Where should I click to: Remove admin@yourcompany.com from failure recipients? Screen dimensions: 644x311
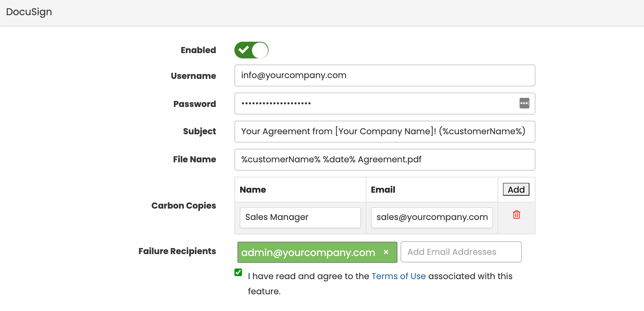coord(386,252)
